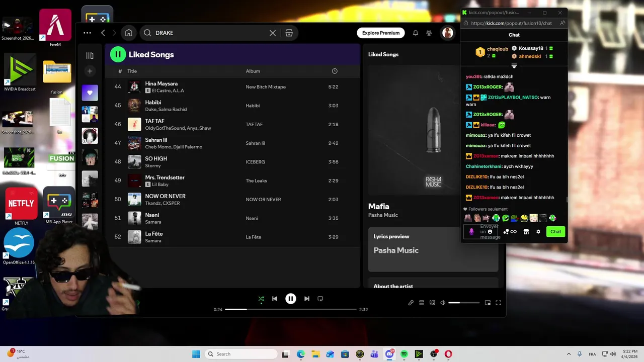Seek on the song progress bar
The image size is (644, 362).
[291, 309]
